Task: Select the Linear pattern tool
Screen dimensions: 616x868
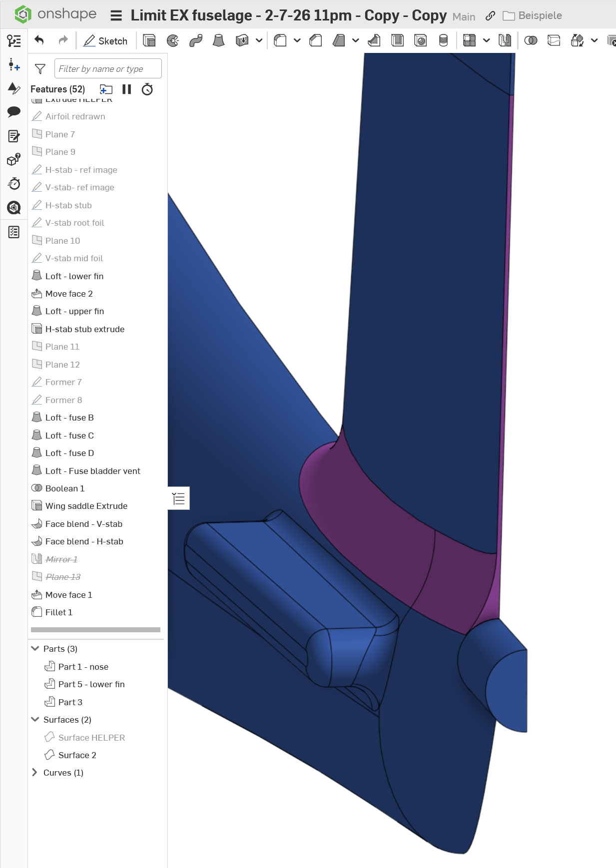Action: (469, 40)
